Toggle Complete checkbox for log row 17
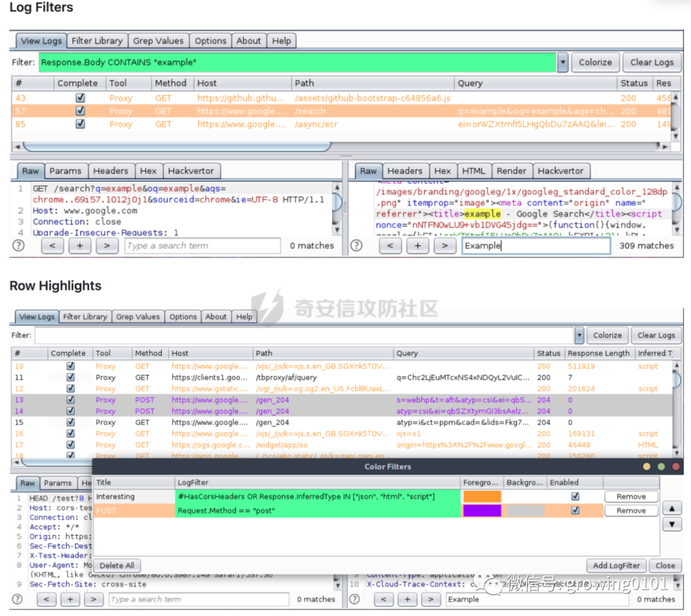Screen dimensions: 691x616 tap(70, 445)
